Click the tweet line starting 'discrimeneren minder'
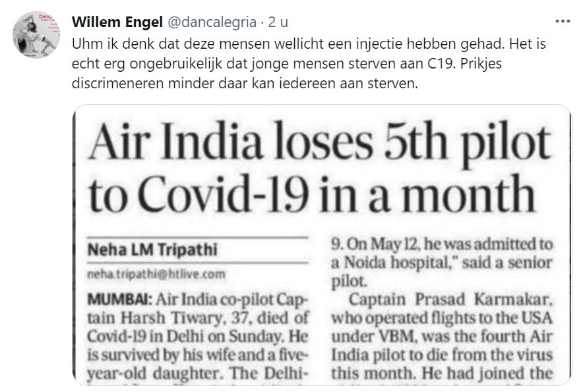Viewport: 583px width, 392px height. pos(245,83)
